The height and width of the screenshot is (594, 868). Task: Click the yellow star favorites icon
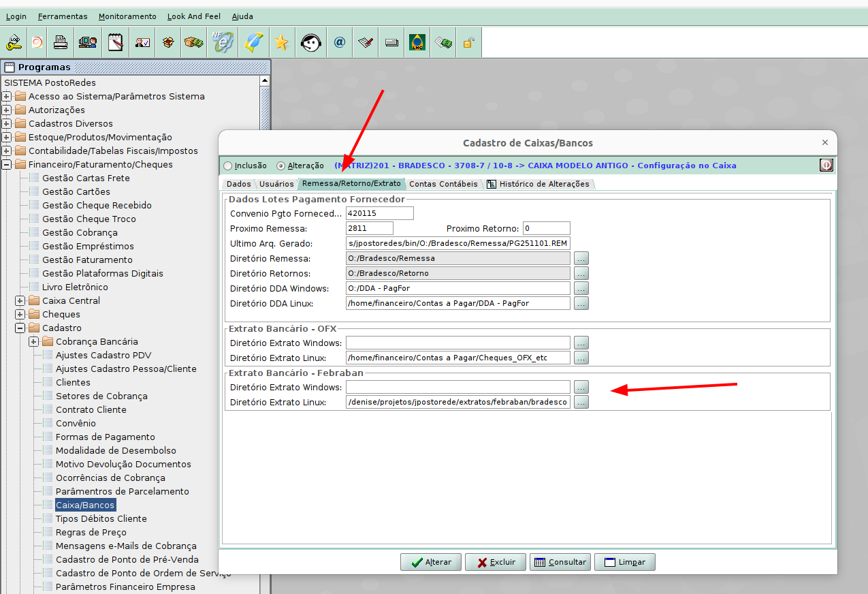coord(281,43)
